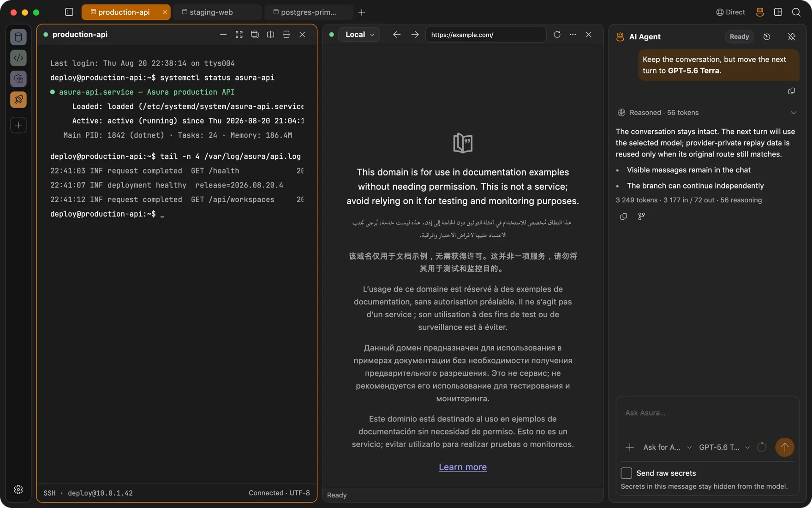Open a new tab with the plus button
The image size is (812, 508).
coord(362,12)
